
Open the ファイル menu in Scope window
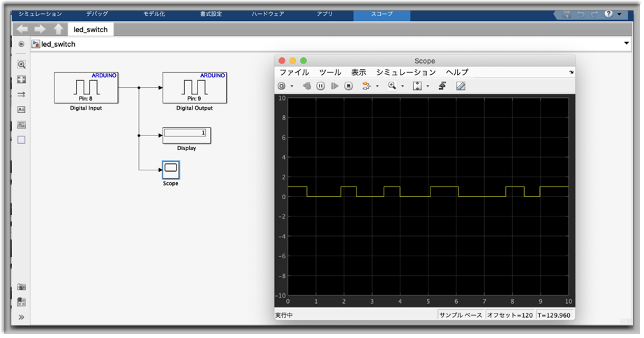(x=294, y=73)
